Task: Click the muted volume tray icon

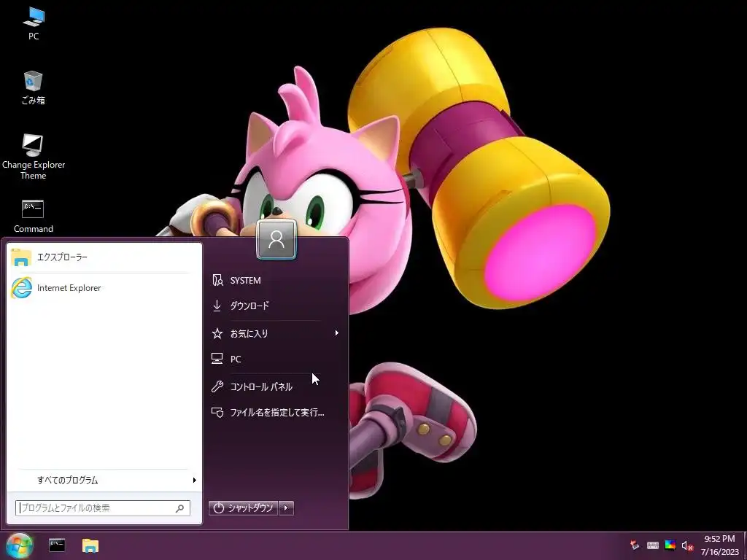Action: (x=687, y=545)
